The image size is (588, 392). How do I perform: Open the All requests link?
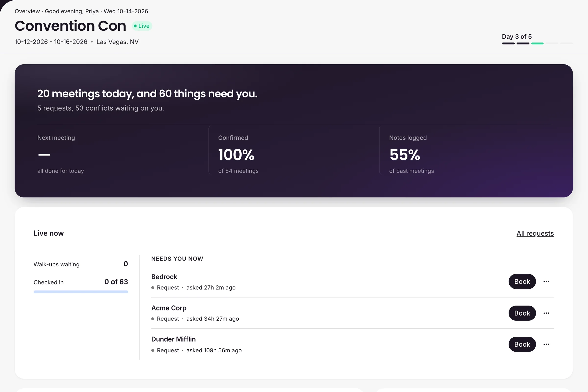pos(535,233)
